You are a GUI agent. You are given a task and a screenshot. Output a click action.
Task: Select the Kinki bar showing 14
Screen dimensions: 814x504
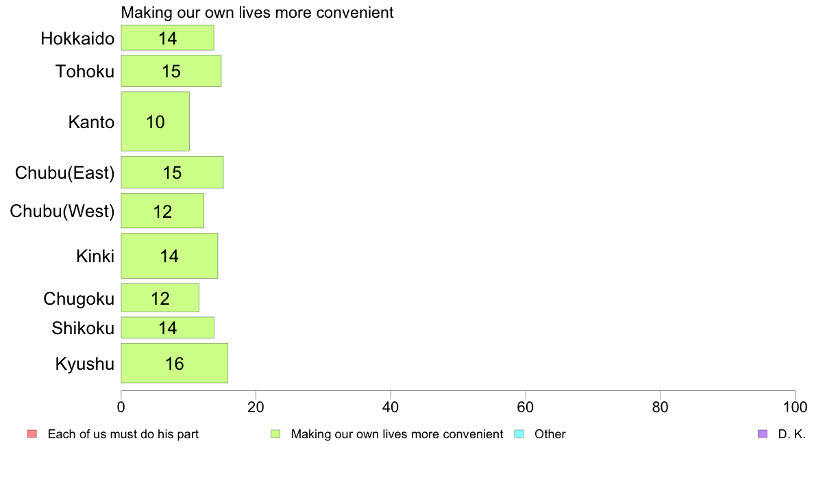click(x=169, y=256)
